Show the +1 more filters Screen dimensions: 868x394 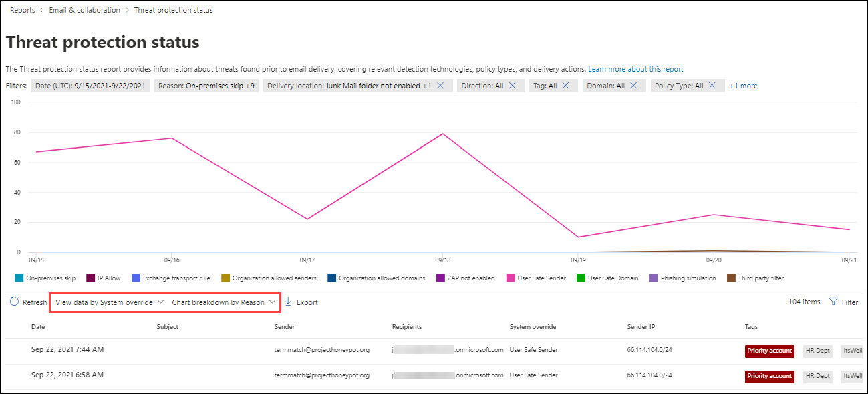(x=743, y=86)
